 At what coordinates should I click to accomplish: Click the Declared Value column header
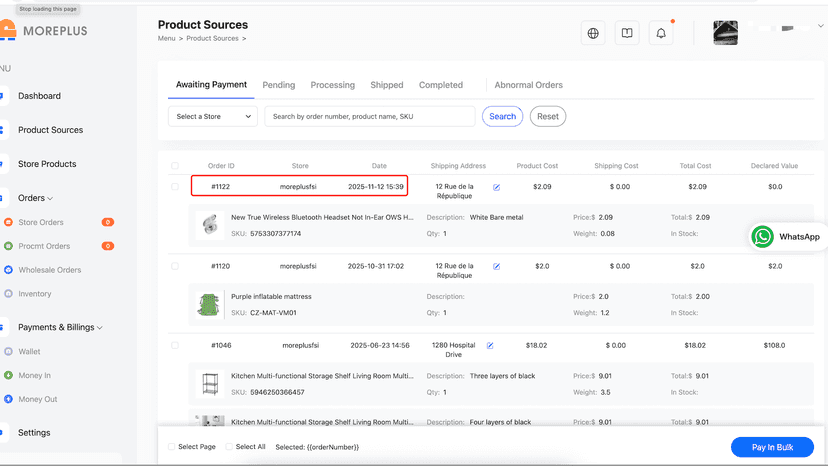pyautogui.click(x=774, y=166)
